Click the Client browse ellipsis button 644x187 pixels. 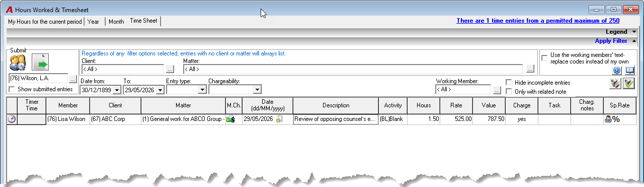click(170, 69)
